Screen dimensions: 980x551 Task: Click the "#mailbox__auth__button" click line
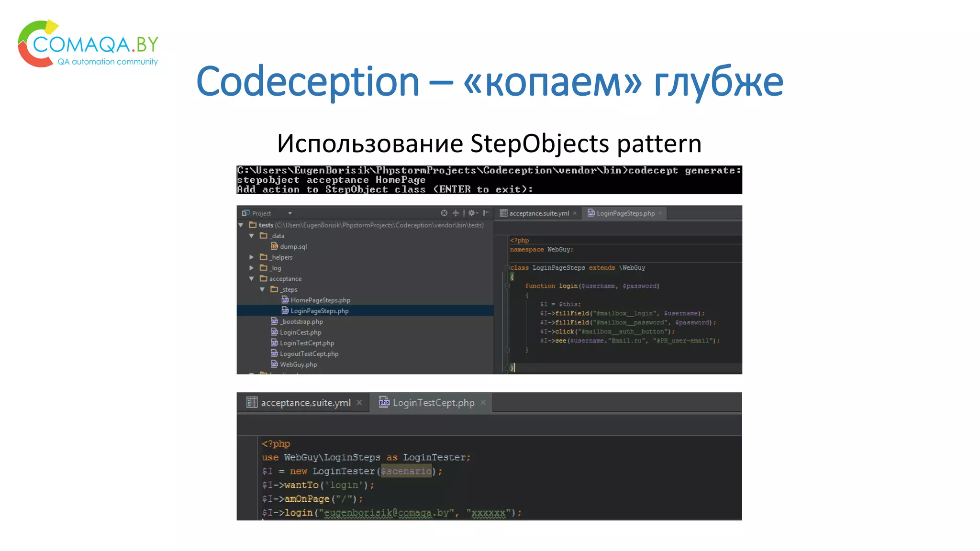(607, 331)
